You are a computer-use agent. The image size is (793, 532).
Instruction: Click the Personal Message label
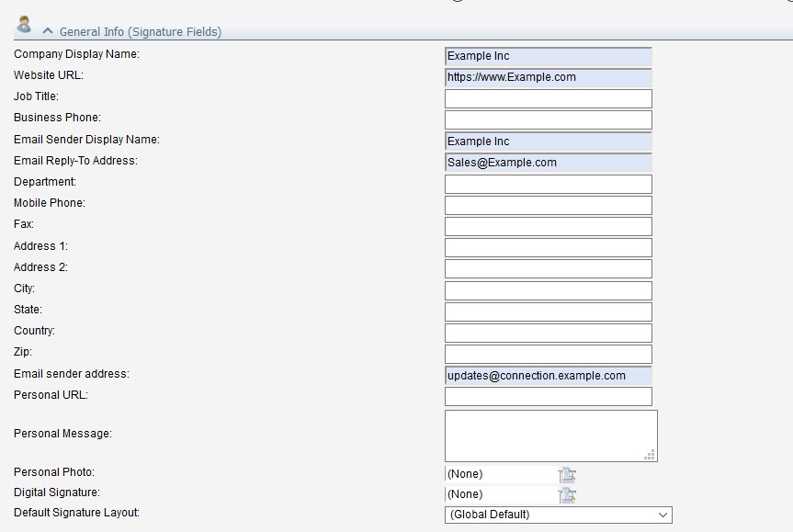pos(62,434)
